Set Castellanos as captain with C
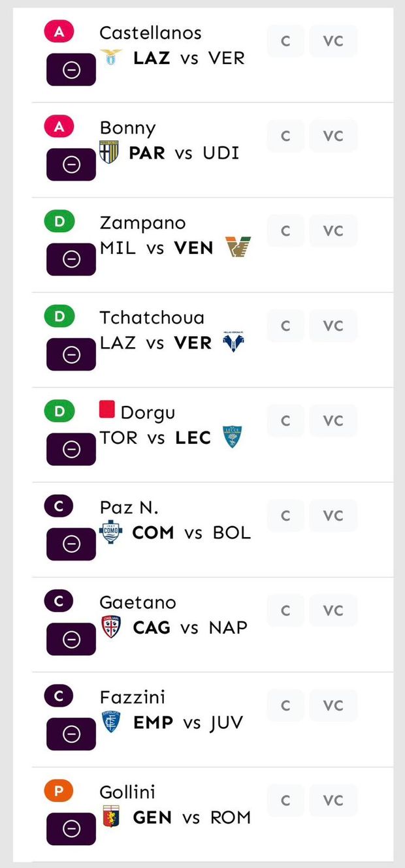This screenshot has width=405, height=868. point(285,40)
